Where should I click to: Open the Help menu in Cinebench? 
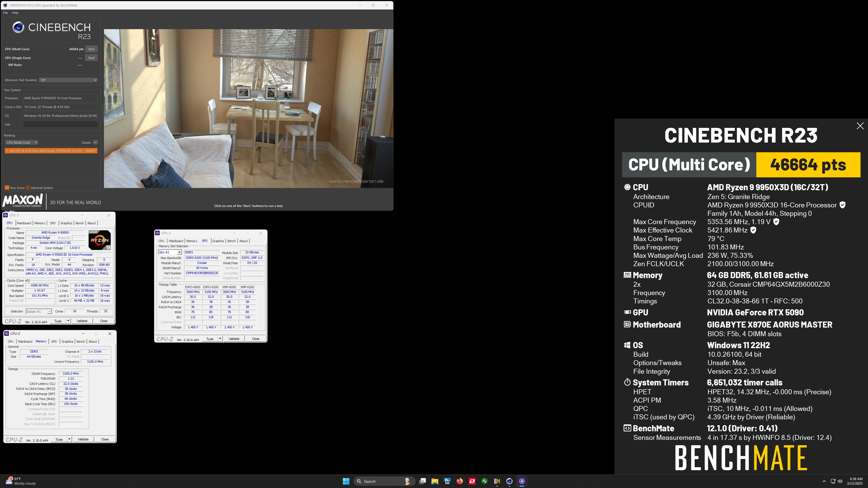(x=15, y=13)
